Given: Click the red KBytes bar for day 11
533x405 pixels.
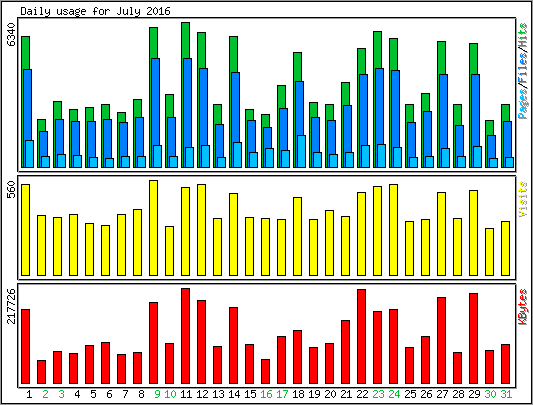Looking at the screenshot, I should 185,336.
